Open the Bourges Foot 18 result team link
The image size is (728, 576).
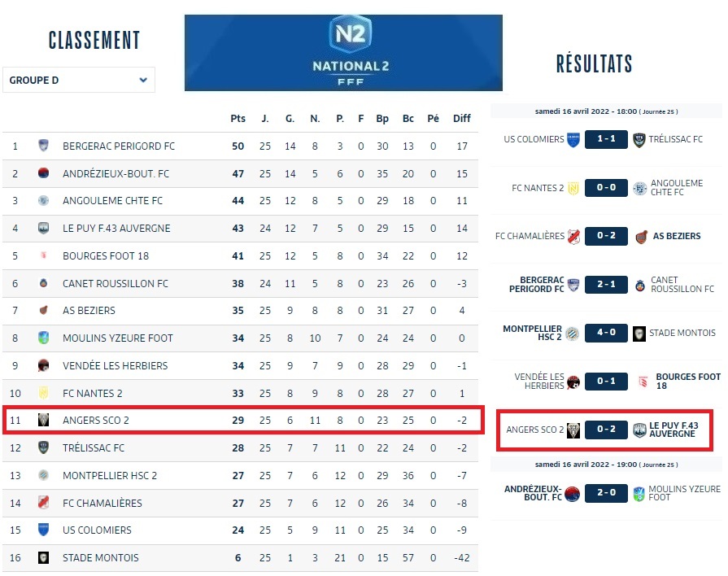[688, 381]
